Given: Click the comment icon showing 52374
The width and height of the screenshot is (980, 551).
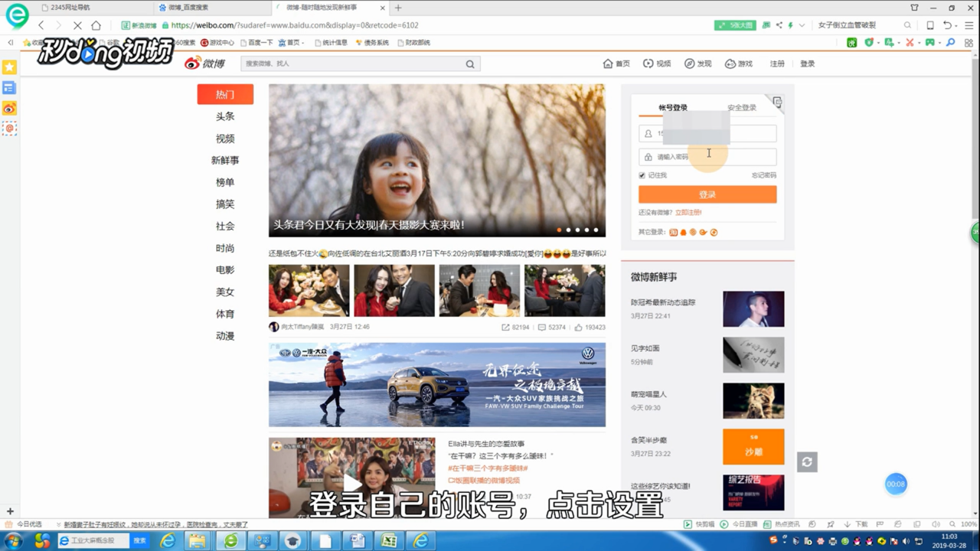Looking at the screenshot, I should 542,327.
